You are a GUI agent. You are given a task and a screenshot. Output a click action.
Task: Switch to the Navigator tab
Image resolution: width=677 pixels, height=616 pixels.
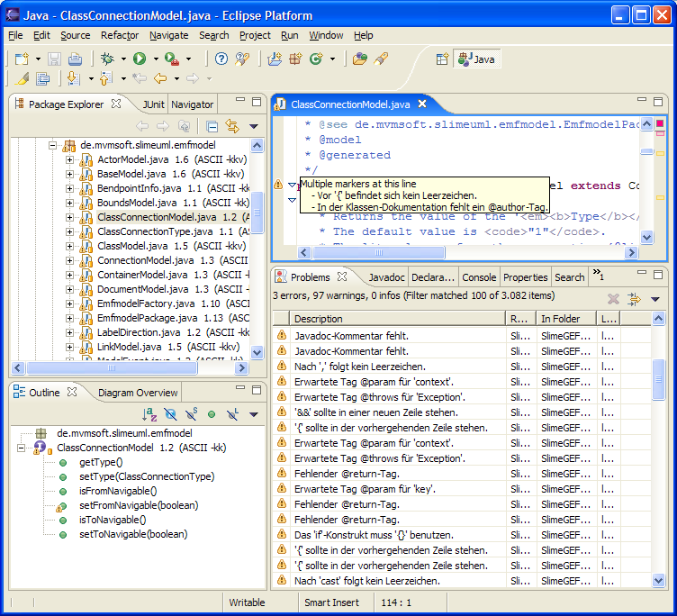pos(192,104)
